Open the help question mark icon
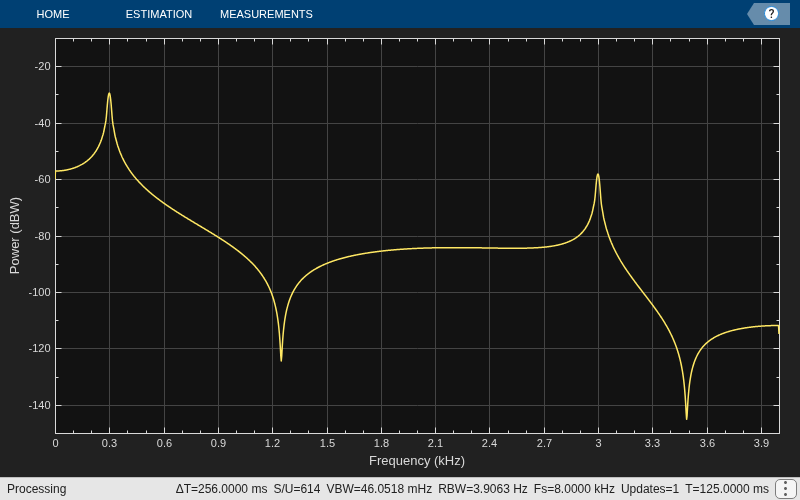This screenshot has width=800, height=500. tap(771, 14)
